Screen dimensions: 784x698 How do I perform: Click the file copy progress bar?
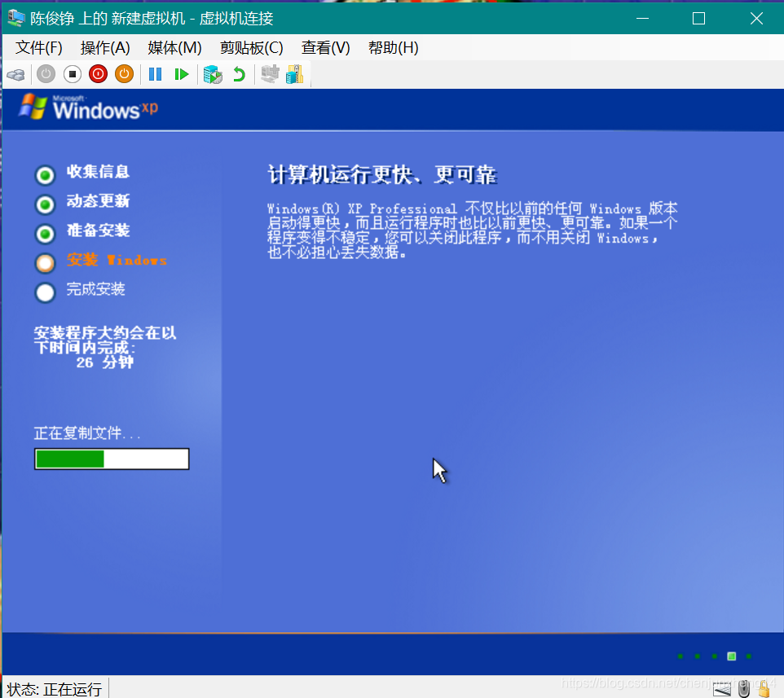click(111, 459)
